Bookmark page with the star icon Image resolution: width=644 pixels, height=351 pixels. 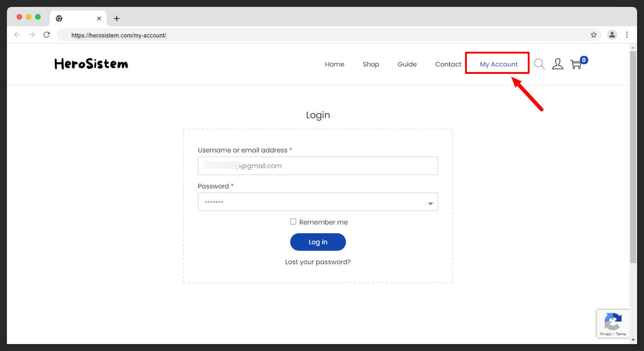click(x=594, y=35)
